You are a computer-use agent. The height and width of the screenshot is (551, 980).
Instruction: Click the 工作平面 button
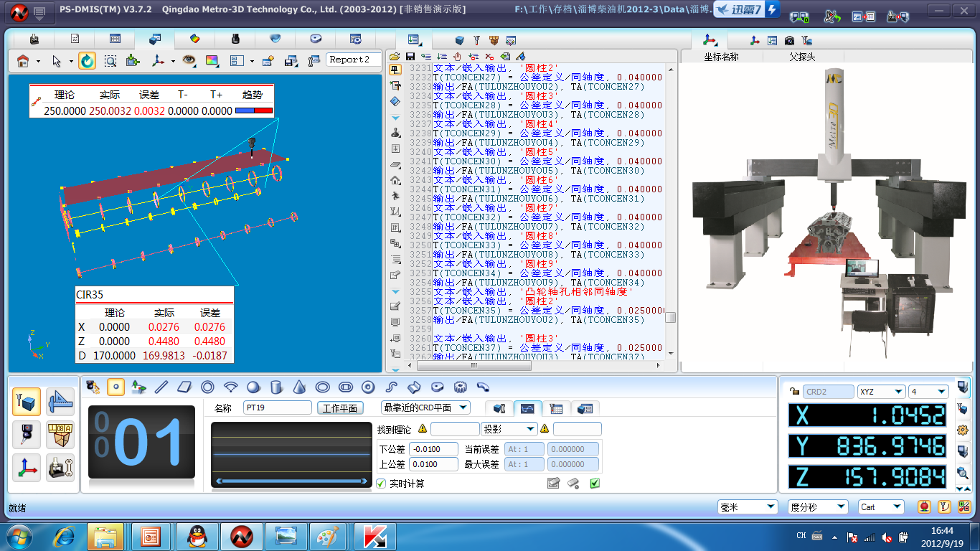tap(340, 408)
